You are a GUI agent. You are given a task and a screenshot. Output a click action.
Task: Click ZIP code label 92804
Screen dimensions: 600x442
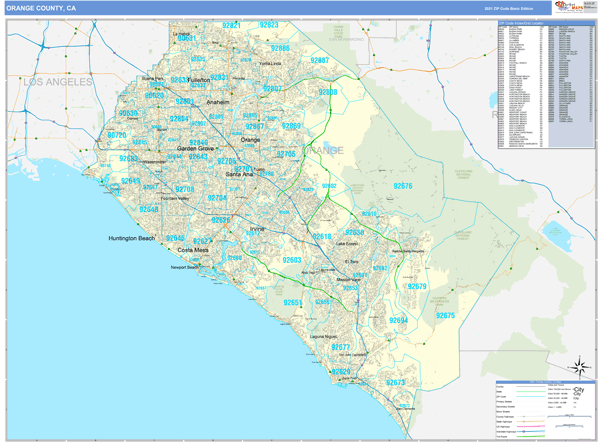coord(179,119)
